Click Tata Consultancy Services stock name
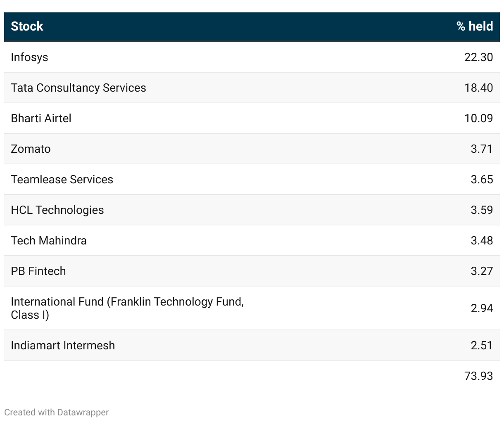Screen dimensions: 504x422 pyautogui.click(x=78, y=88)
